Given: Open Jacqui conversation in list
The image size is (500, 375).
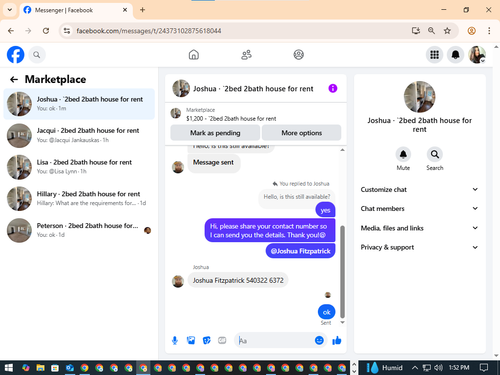Looking at the screenshot, I should (79, 135).
